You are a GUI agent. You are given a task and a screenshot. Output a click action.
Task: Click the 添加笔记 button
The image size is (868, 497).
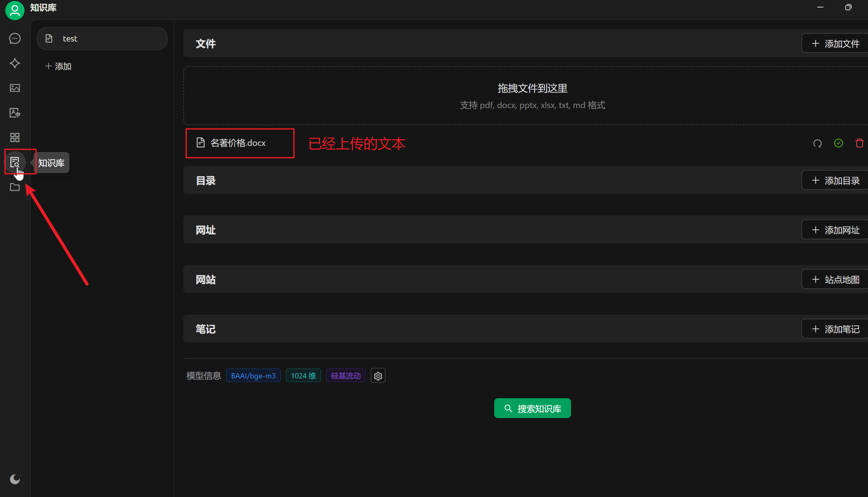click(x=835, y=329)
